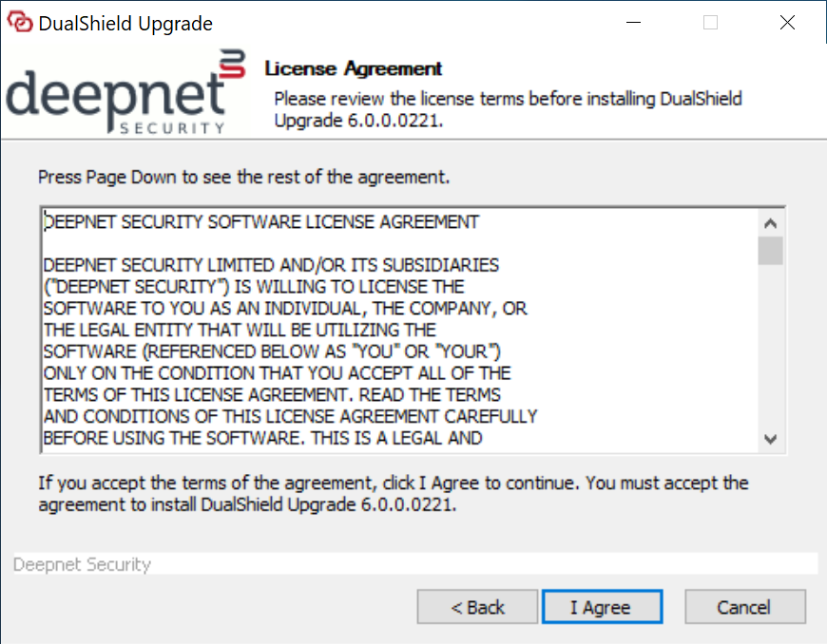This screenshot has width=827, height=644.
Task: Click the license scrollbar thumb
Action: coord(770,251)
